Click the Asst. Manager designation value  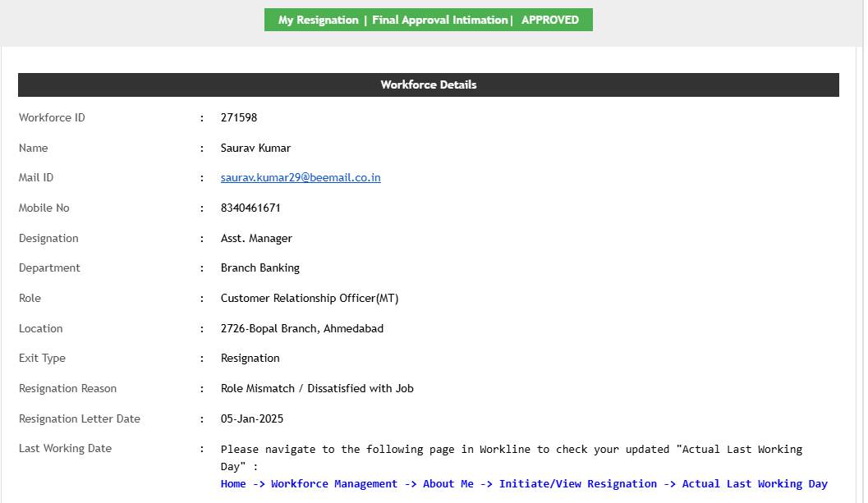pyautogui.click(x=256, y=239)
